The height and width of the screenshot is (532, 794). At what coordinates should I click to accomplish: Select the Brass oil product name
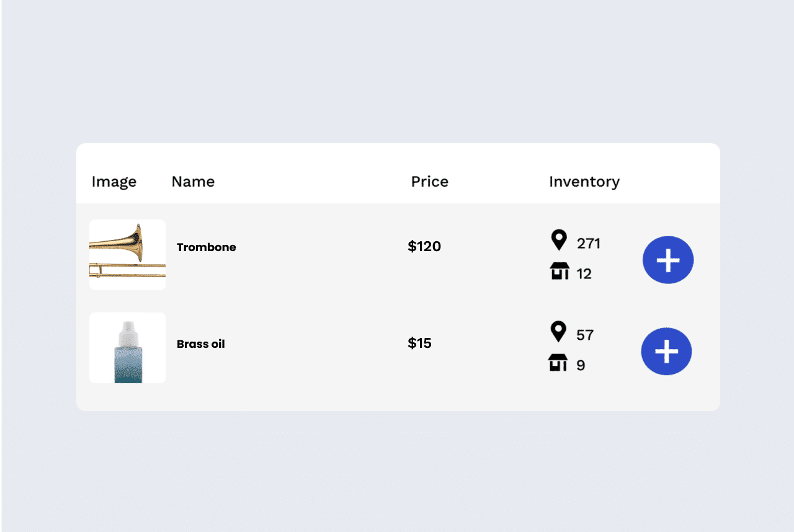click(200, 344)
